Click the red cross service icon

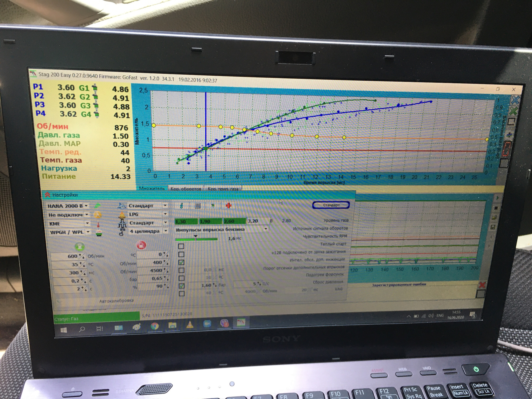tap(229, 206)
